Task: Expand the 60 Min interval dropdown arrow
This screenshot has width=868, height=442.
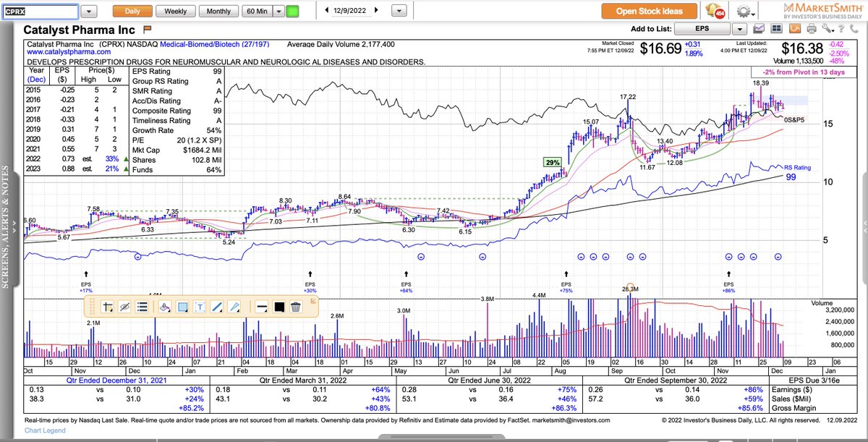Action: point(278,12)
